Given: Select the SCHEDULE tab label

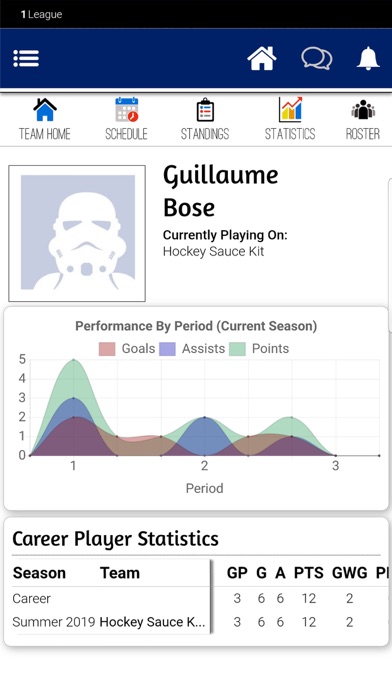Looking at the screenshot, I should click(127, 134).
